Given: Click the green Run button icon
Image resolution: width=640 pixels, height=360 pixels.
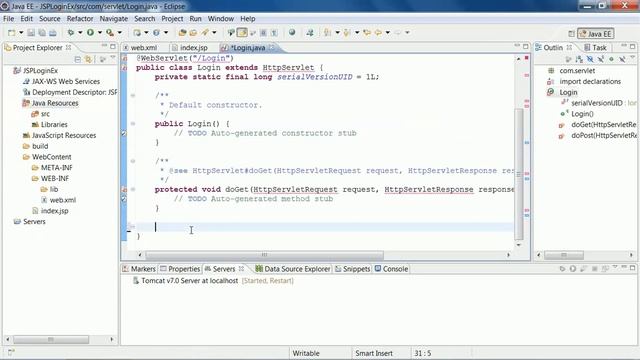Looking at the screenshot, I should click(90, 33).
